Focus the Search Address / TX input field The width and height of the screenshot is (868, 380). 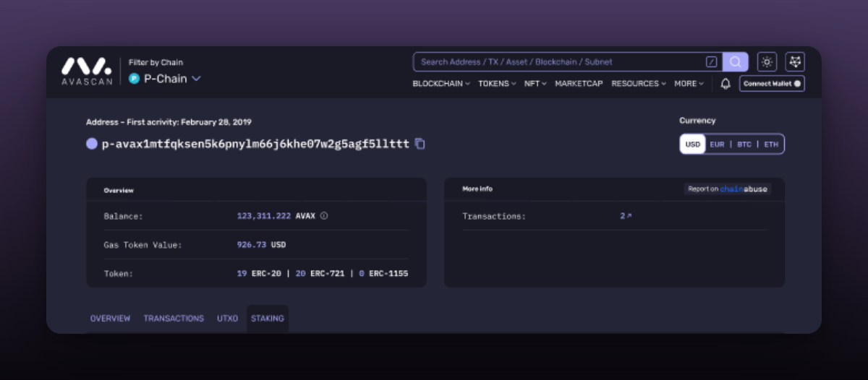(557, 62)
